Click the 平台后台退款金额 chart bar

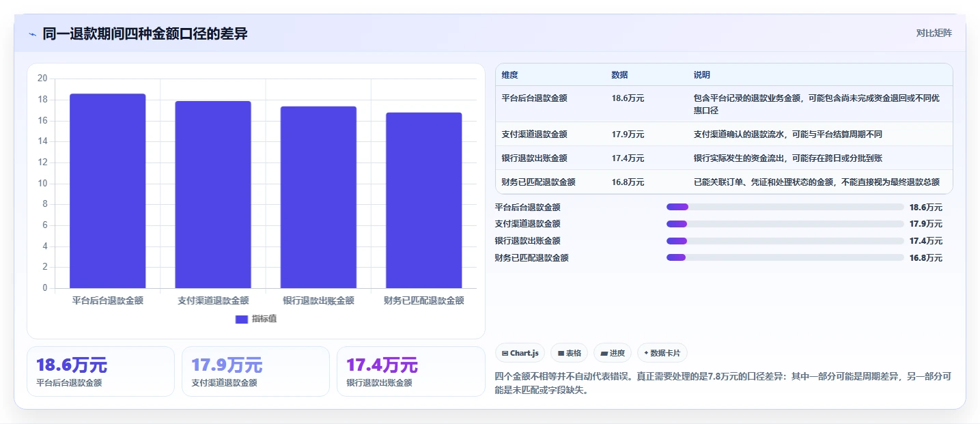click(x=108, y=191)
